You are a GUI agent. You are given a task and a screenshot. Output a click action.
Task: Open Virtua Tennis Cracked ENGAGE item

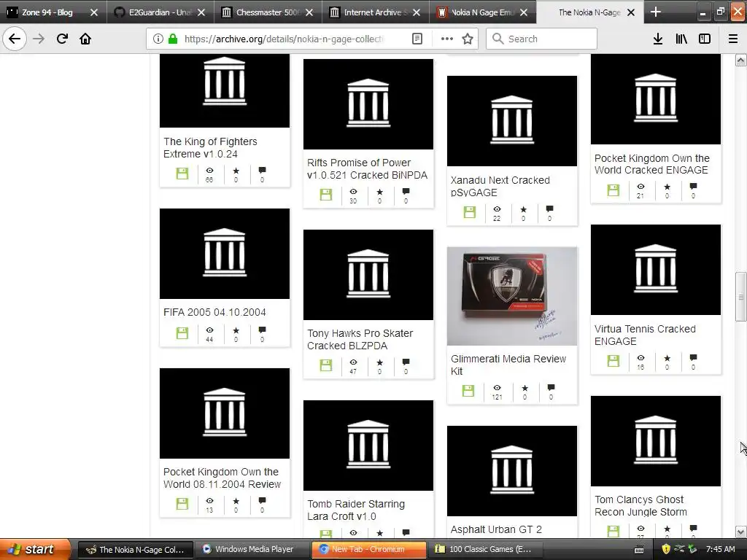(645, 335)
